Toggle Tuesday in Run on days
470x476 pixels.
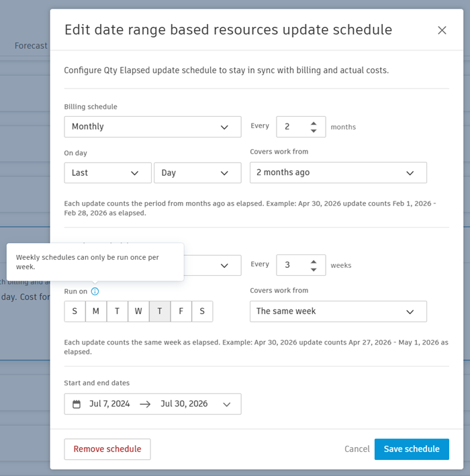117,312
